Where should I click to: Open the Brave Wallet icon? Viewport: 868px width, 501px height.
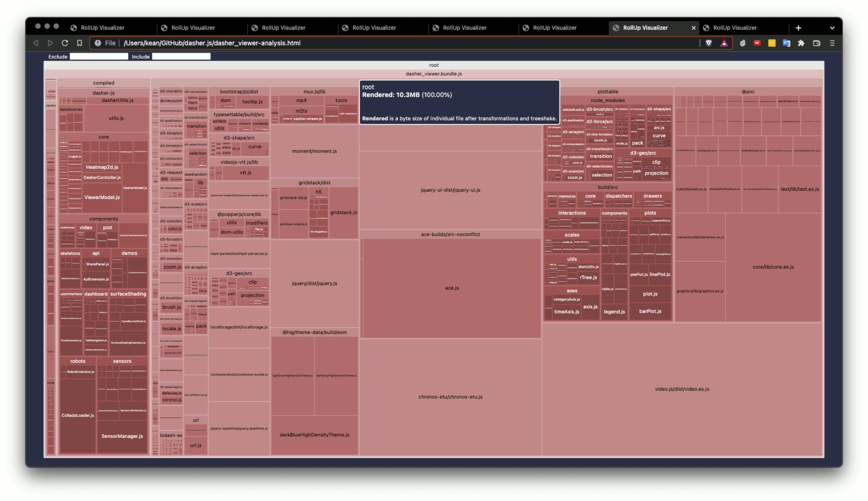click(816, 43)
